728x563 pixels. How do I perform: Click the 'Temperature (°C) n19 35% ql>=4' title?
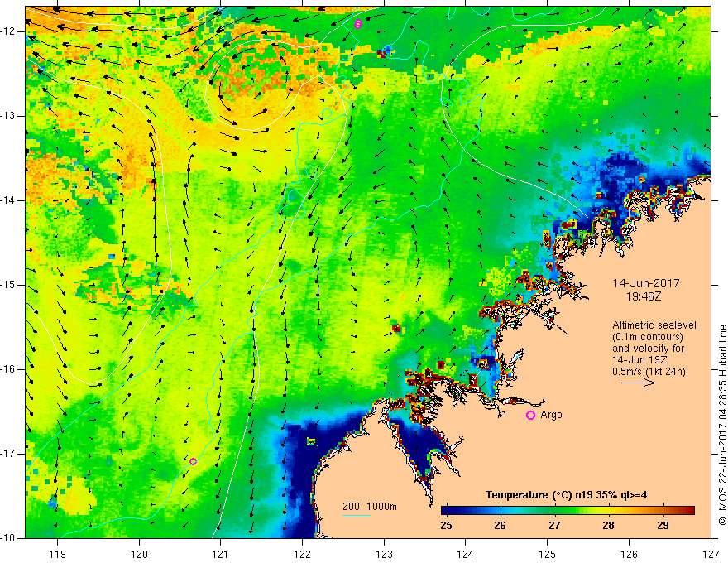click(566, 495)
